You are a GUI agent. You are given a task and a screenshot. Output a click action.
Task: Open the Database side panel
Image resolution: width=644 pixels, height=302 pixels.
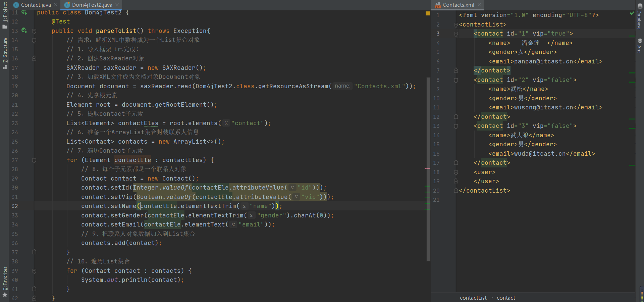tap(639, 17)
